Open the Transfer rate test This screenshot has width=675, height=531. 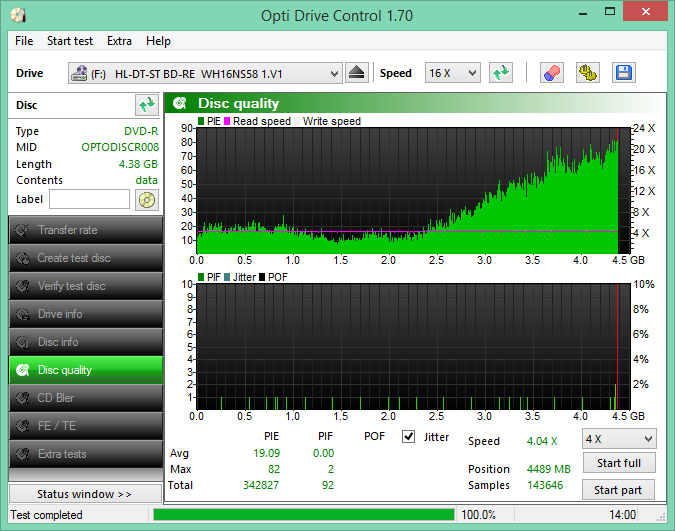(x=86, y=230)
